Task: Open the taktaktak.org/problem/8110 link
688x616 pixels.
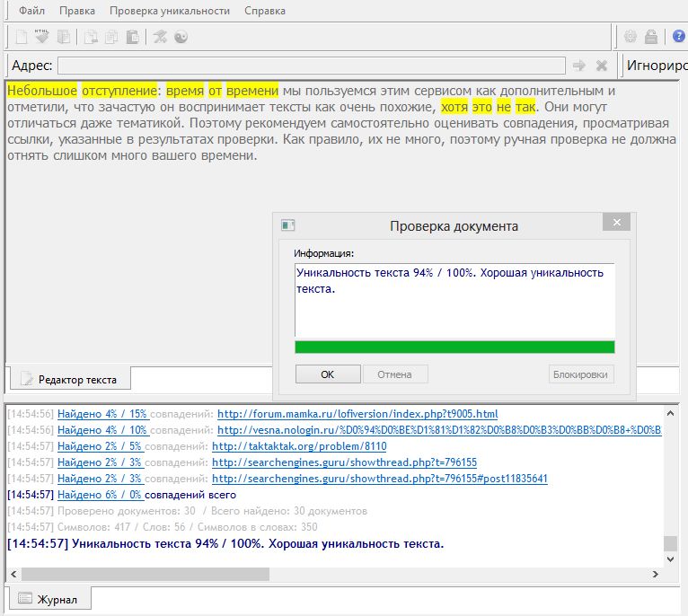Action: (299, 446)
